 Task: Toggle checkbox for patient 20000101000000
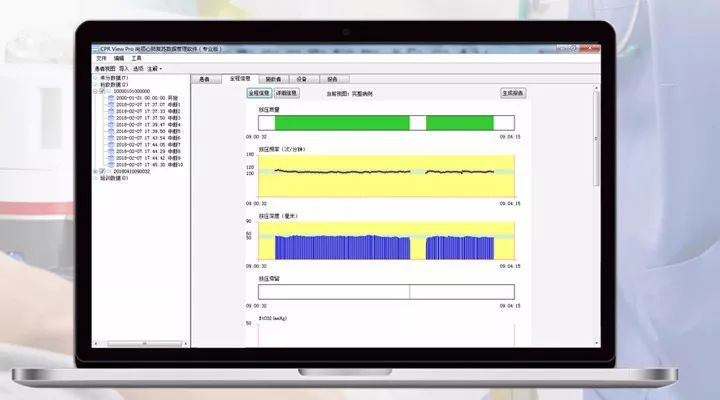(x=103, y=91)
